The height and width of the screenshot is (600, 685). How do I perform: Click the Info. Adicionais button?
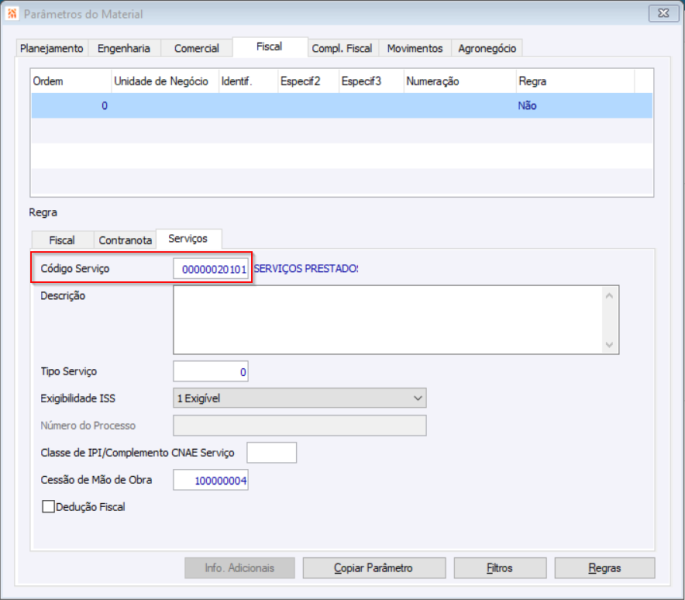click(239, 568)
